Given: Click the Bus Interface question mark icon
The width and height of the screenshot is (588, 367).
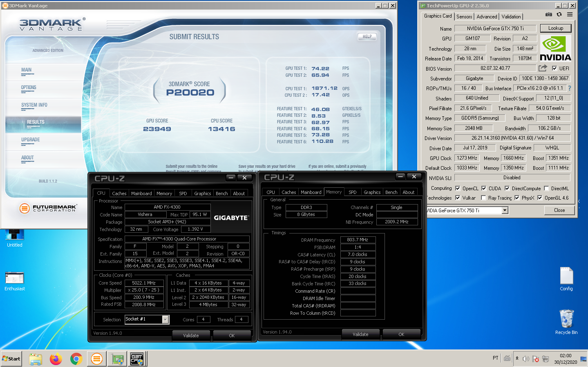Looking at the screenshot, I should pyautogui.click(x=570, y=88).
